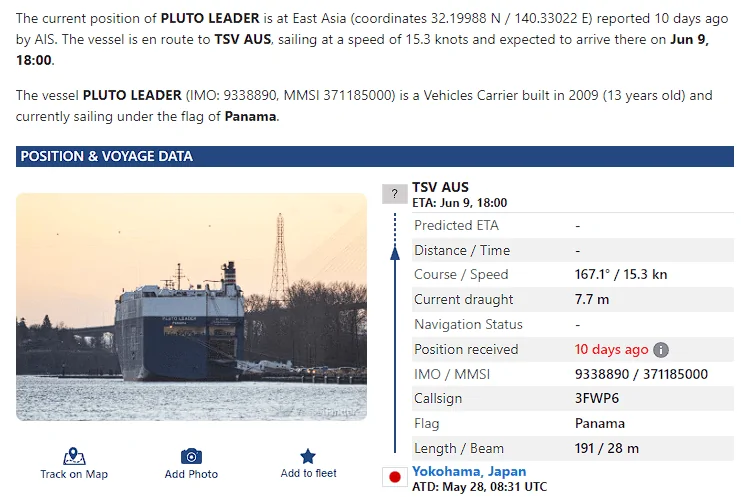Image resolution: width=741 pixels, height=497 pixels.
Task: Click the IMO / MMSI row label
Action: pyautogui.click(x=452, y=374)
